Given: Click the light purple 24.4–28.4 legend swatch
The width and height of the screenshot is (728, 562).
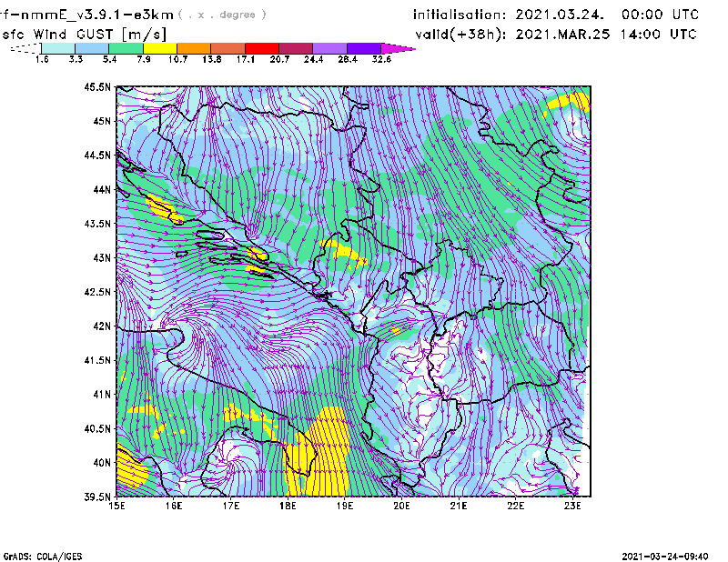Looking at the screenshot, I should (329, 48).
